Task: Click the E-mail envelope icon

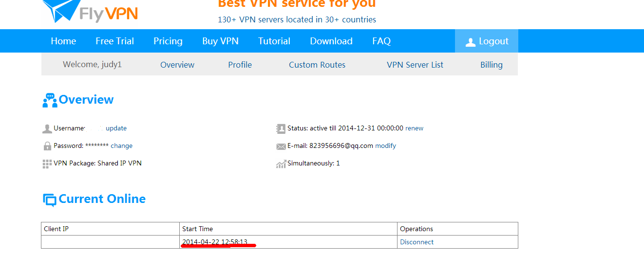Action: (281, 146)
